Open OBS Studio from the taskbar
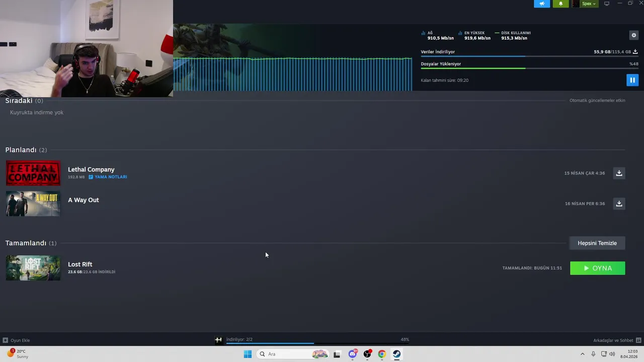The height and width of the screenshot is (362, 644). (367, 354)
